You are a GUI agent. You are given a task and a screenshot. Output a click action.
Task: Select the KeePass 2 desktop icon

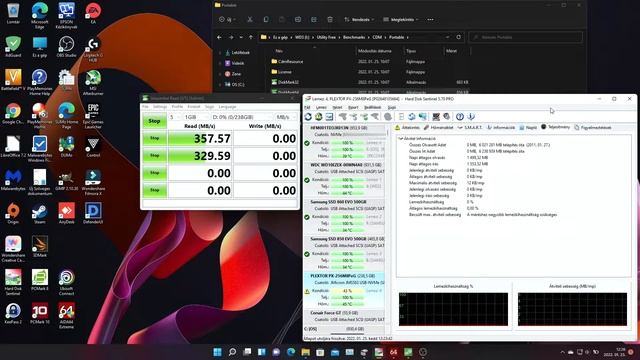[13, 313]
